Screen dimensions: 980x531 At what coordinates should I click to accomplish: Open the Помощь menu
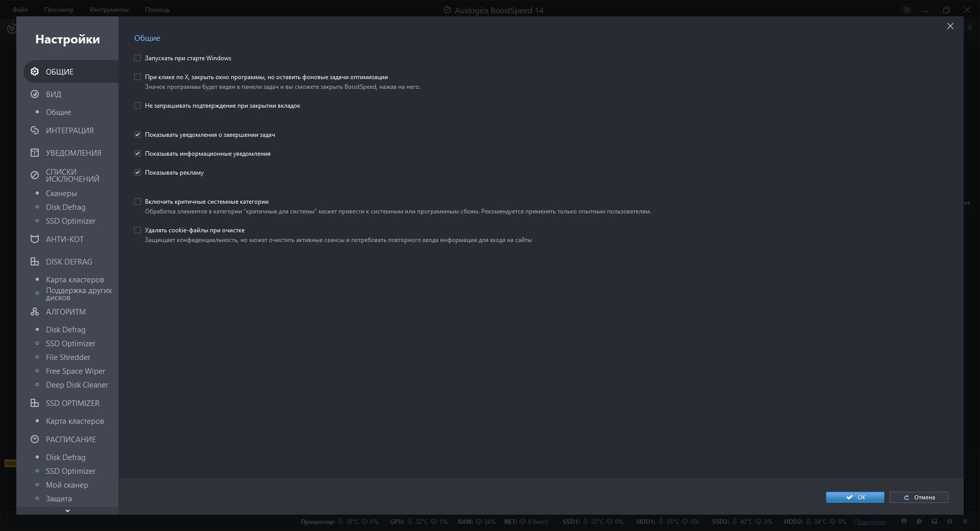click(157, 10)
